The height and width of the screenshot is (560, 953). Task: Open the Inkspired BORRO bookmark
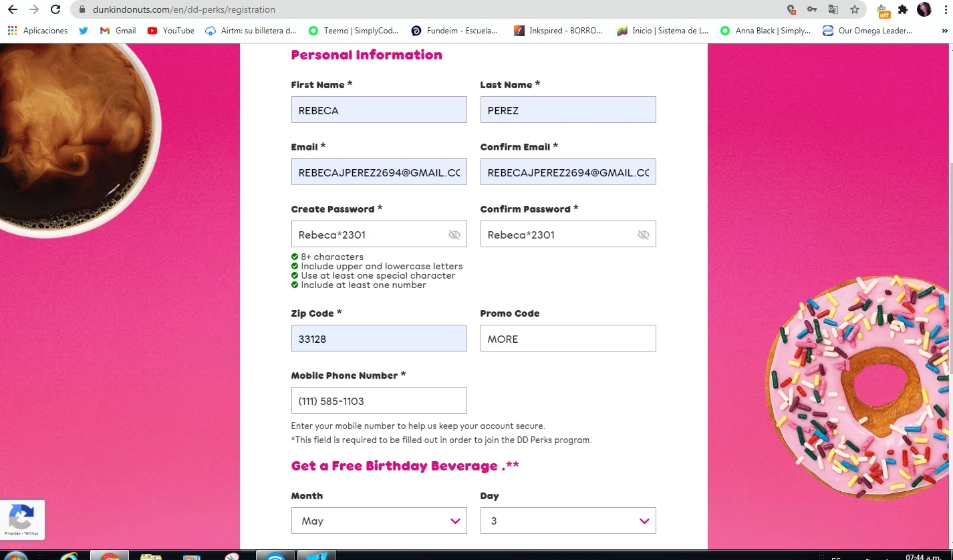click(558, 31)
